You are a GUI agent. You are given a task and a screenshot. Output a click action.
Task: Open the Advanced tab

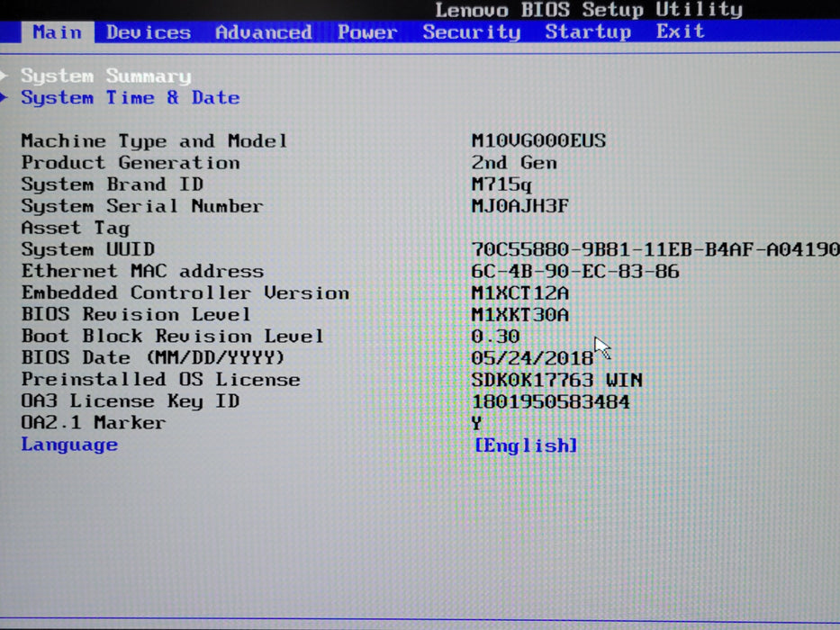point(264,32)
